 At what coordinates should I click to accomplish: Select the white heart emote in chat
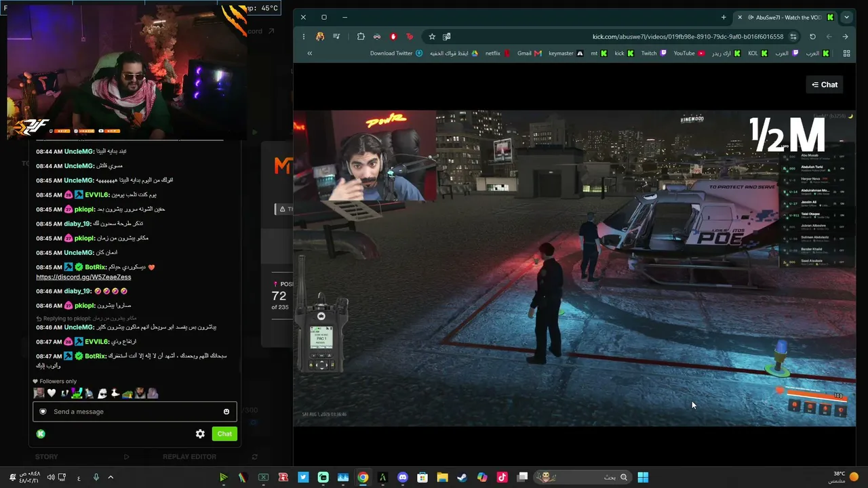click(x=52, y=393)
